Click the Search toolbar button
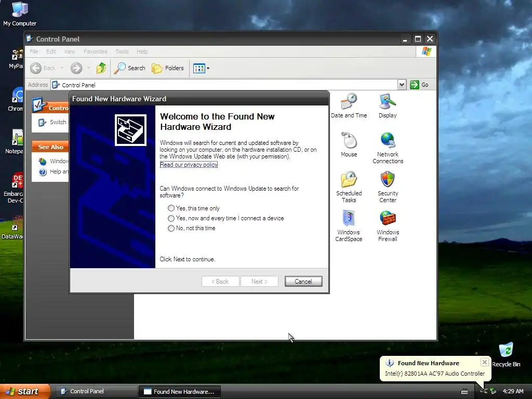This screenshot has height=399, width=532. [129, 68]
